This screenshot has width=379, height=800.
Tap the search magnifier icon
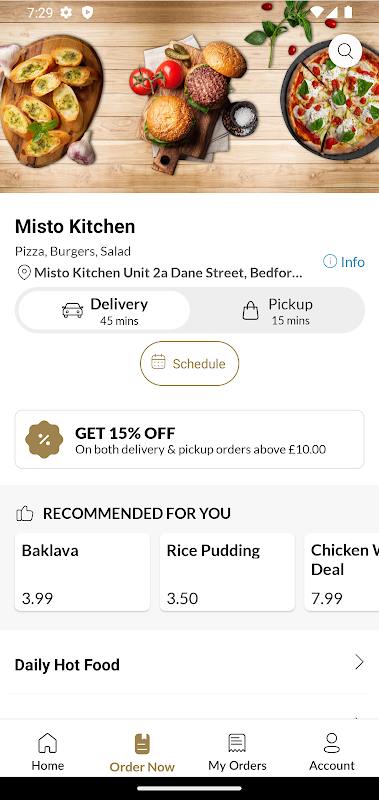click(345, 51)
